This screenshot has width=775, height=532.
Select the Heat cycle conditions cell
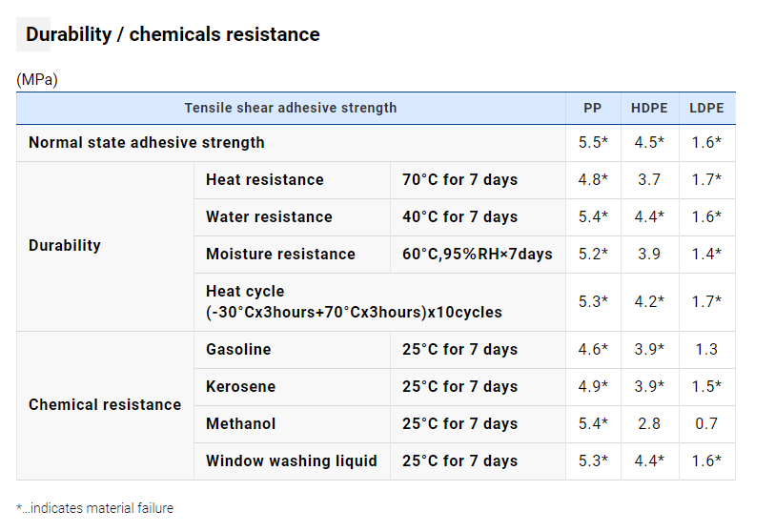[x=354, y=301]
